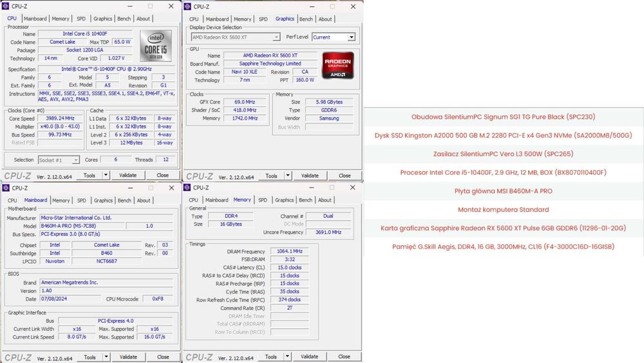Viewport: 644px width, 363px height.
Task: Expand the Tools arrow in the Memory window
Action: (287, 357)
